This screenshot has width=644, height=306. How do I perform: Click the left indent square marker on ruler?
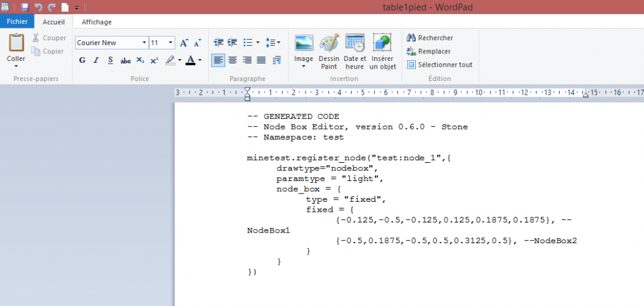[x=247, y=99]
